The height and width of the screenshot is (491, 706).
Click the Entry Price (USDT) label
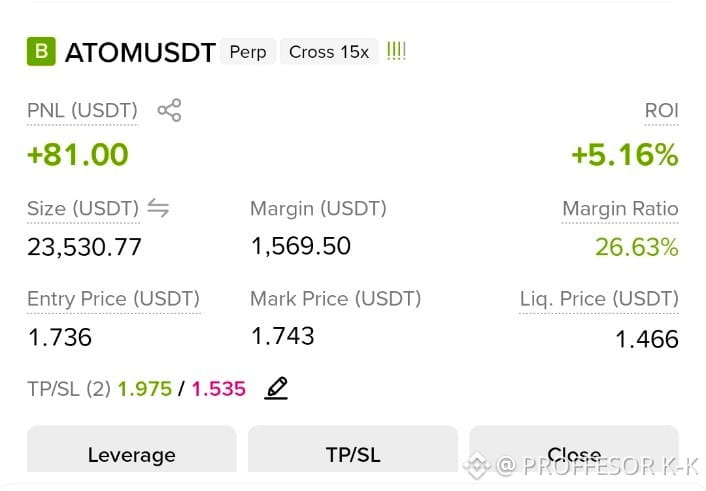tap(113, 299)
